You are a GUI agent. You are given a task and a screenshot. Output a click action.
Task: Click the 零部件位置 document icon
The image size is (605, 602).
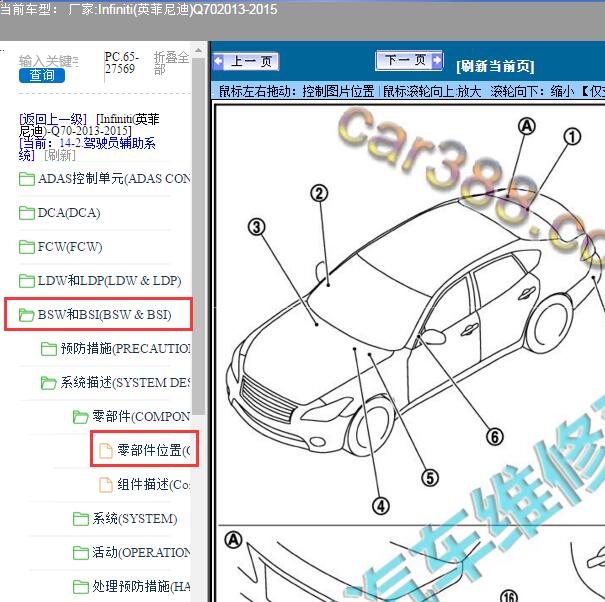point(106,451)
